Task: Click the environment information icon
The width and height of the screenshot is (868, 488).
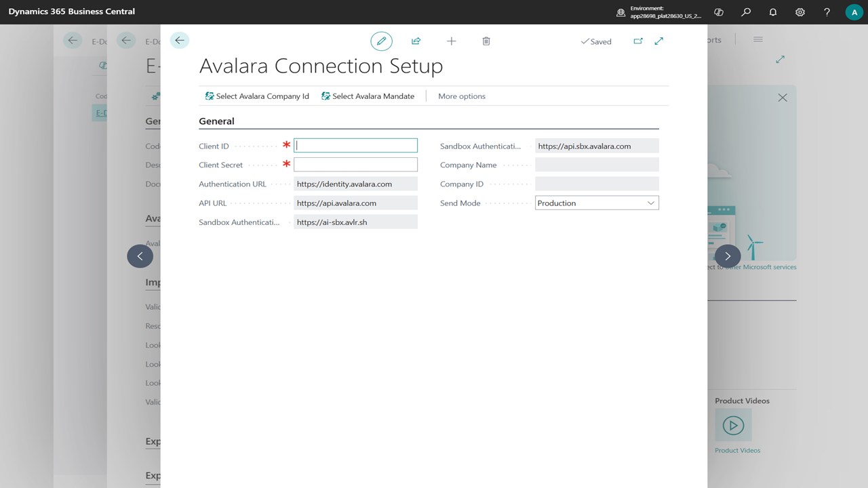Action: point(620,12)
